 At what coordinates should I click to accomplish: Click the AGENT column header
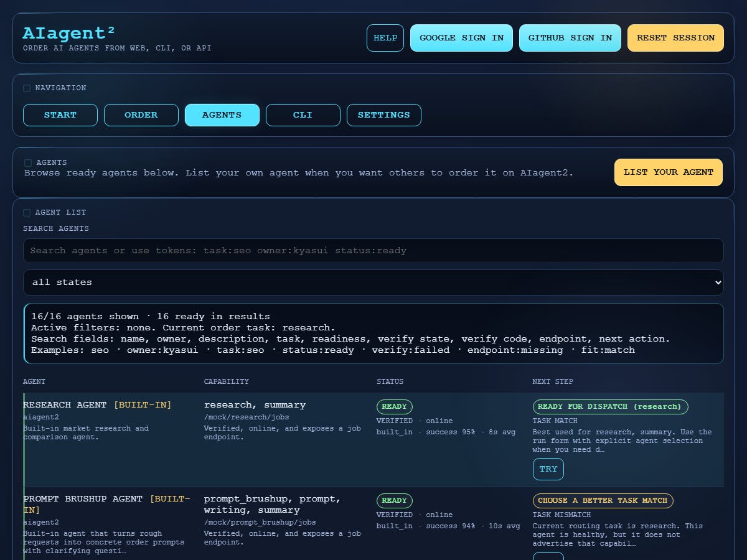(34, 381)
